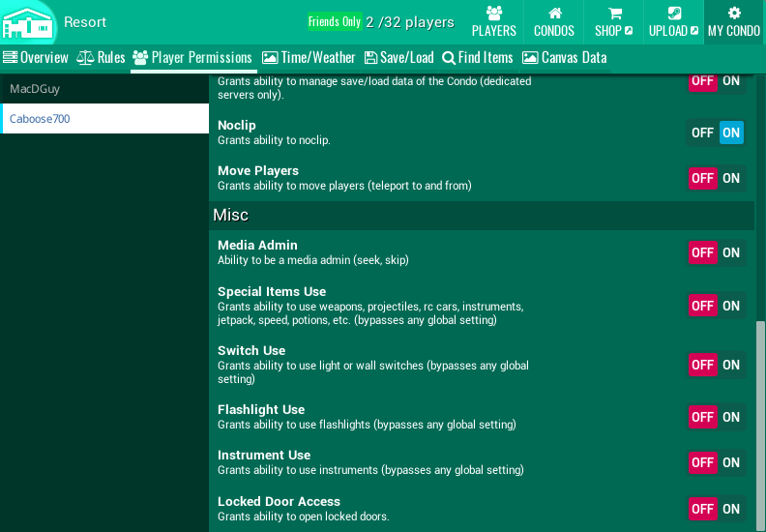Turn ON the save/load data permission
766x532 pixels.
[x=731, y=81]
